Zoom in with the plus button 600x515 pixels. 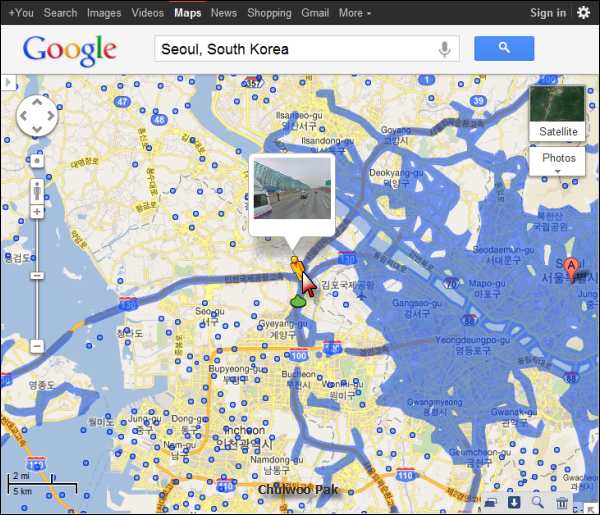point(37,212)
